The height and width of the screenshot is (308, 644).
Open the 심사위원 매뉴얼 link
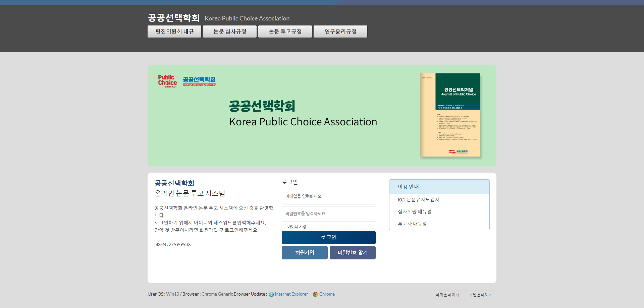pyautogui.click(x=439, y=212)
